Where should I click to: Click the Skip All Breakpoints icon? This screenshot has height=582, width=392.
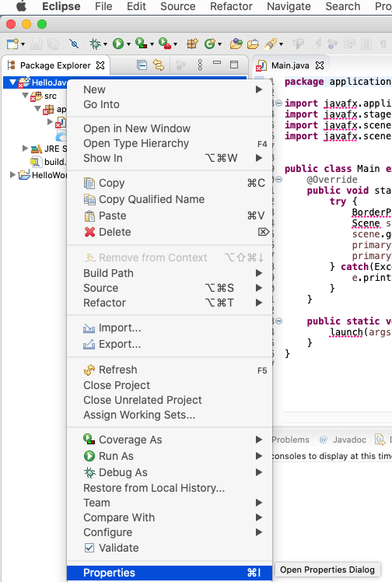74,44
